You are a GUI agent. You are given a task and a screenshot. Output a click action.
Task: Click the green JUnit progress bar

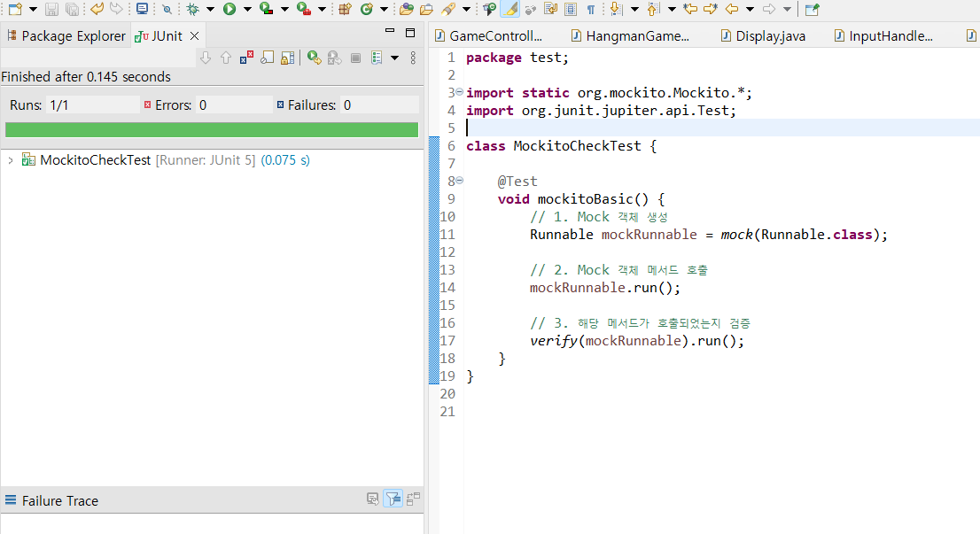[212, 130]
